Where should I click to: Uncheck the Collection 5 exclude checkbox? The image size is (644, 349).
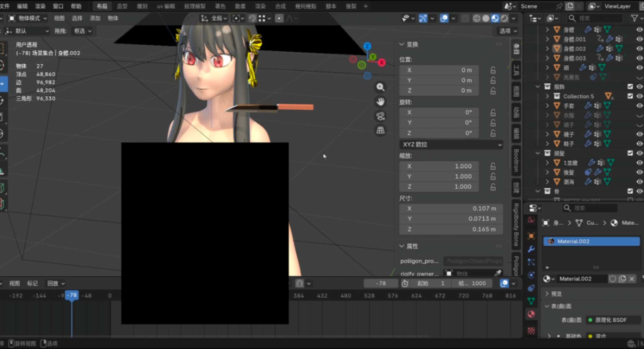pos(630,96)
